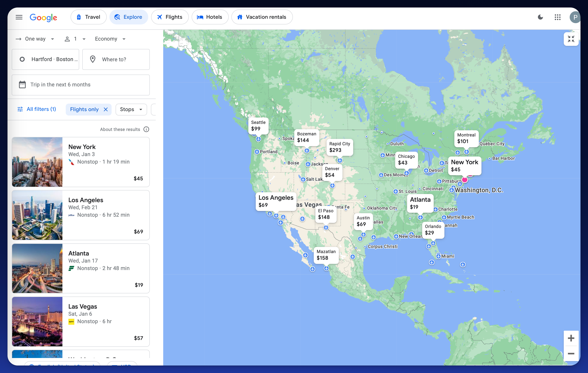This screenshot has height=373, width=588.
Task: Click the departure date input field
Action: pos(81,84)
